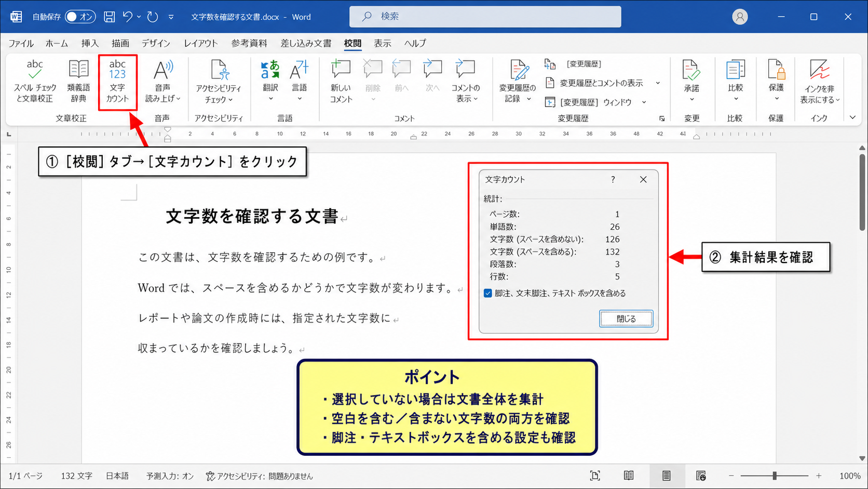Switch to Read Mode view icon
This screenshot has width=868, height=489.
coord(629,475)
